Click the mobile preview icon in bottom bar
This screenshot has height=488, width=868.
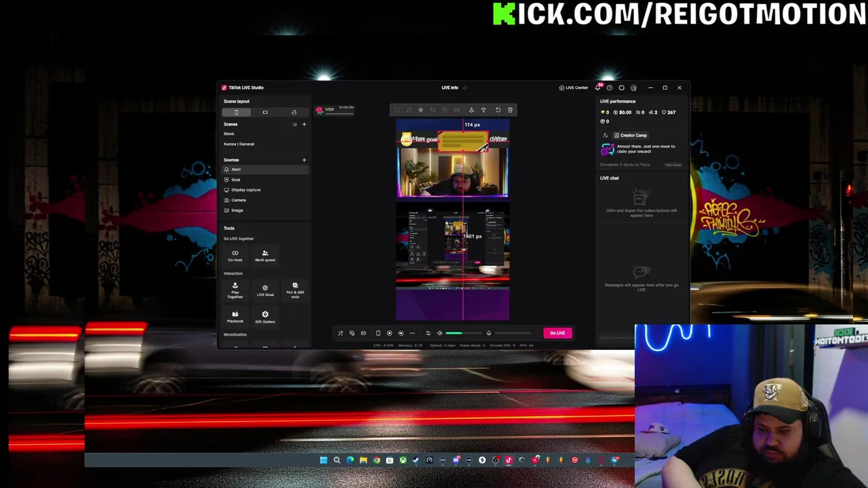378,333
